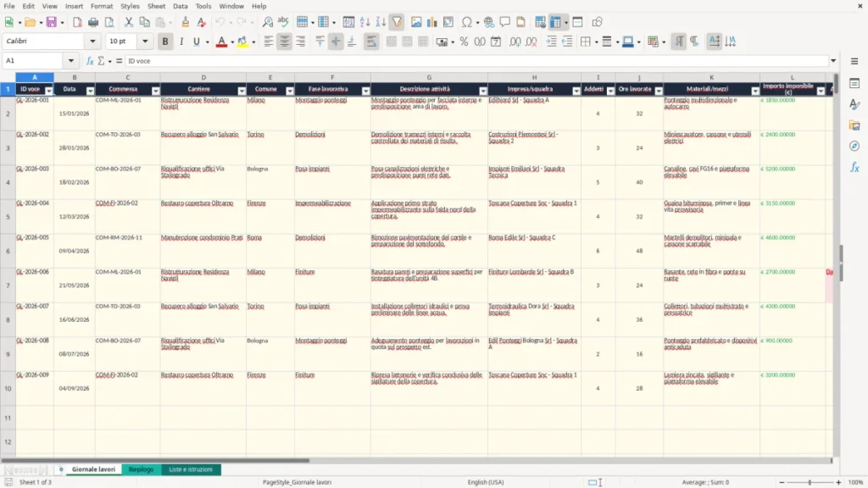Screen dimensions: 868x488
Task: Open Find & Replace
Action: [x=267, y=22]
